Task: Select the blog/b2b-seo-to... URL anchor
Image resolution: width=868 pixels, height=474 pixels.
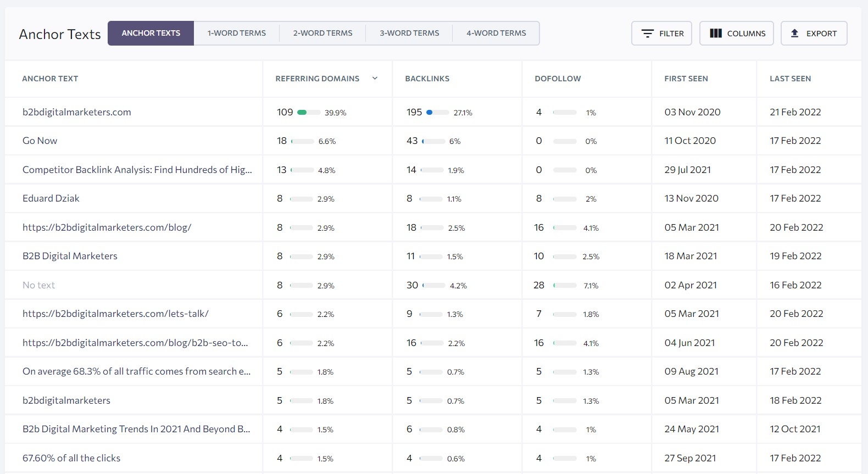Action: tap(135, 343)
